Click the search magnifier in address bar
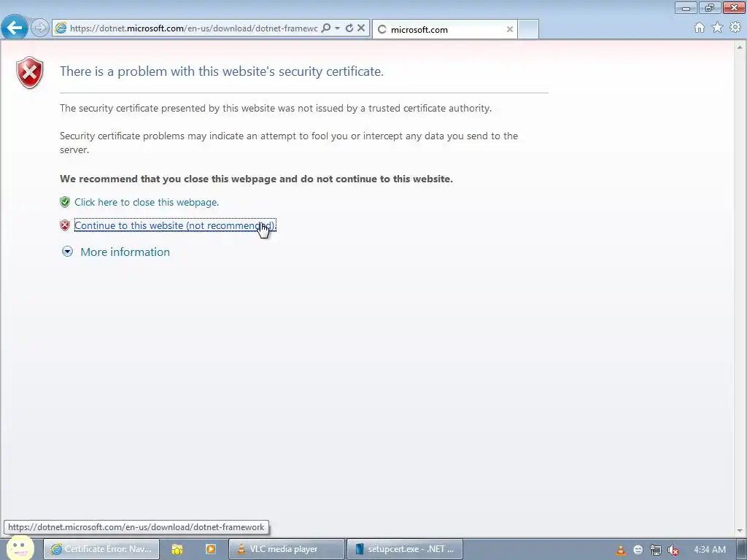Image resolution: width=747 pixels, height=560 pixels. click(326, 28)
